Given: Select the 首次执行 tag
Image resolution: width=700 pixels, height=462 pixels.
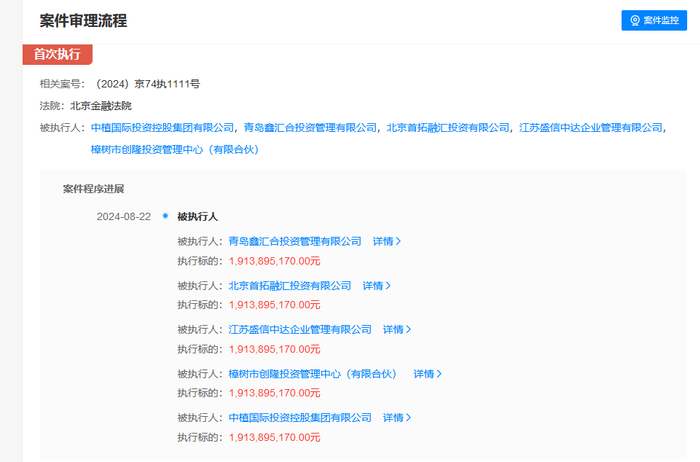Looking at the screenshot, I should point(58,54).
